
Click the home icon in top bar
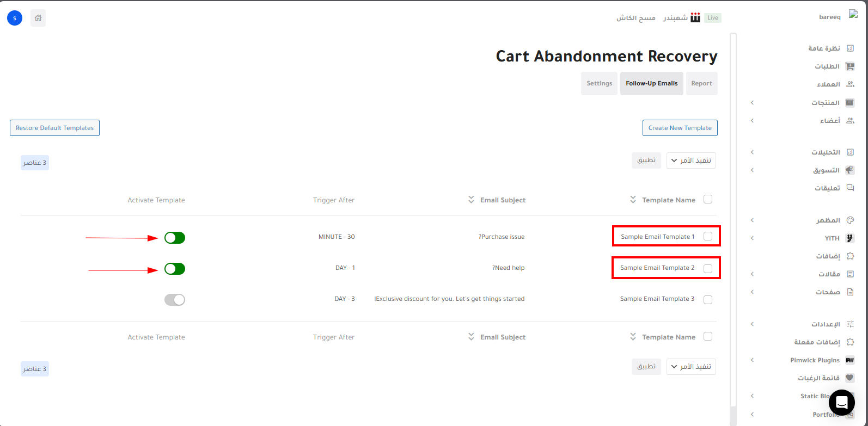(38, 18)
